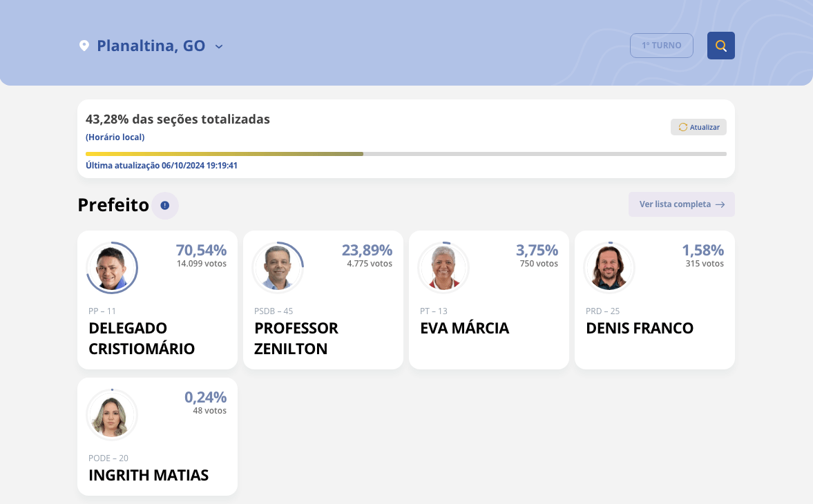Select Delegado Cristiomário's candidate photo
The width and height of the screenshot is (813, 504).
[112, 268]
